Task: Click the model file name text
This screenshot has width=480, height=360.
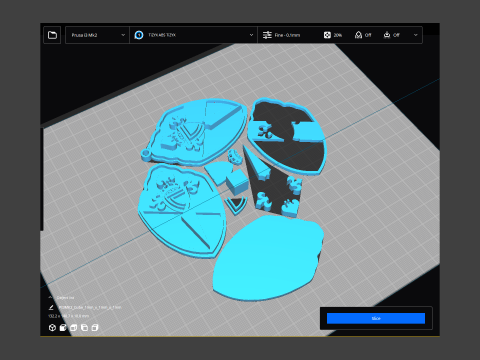Action: (x=90, y=307)
